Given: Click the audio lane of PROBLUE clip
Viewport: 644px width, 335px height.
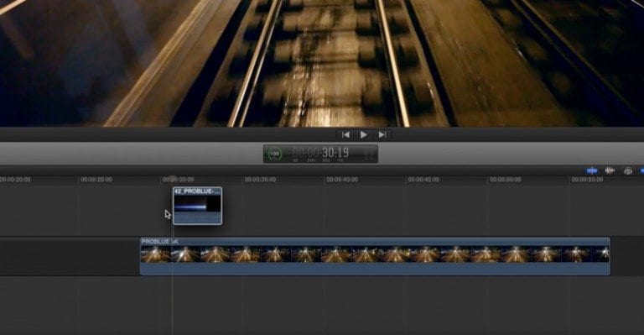Looking at the screenshot, I should (375, 269).
